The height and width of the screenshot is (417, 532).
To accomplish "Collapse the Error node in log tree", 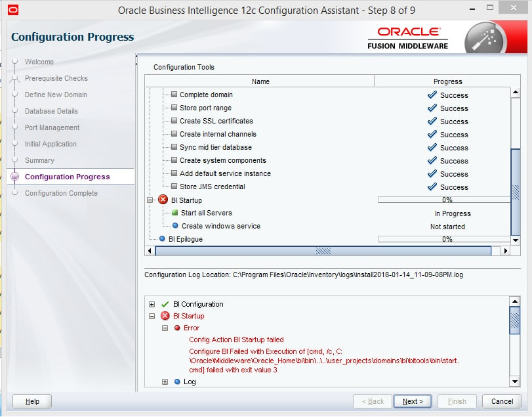I will pos(165,328).
